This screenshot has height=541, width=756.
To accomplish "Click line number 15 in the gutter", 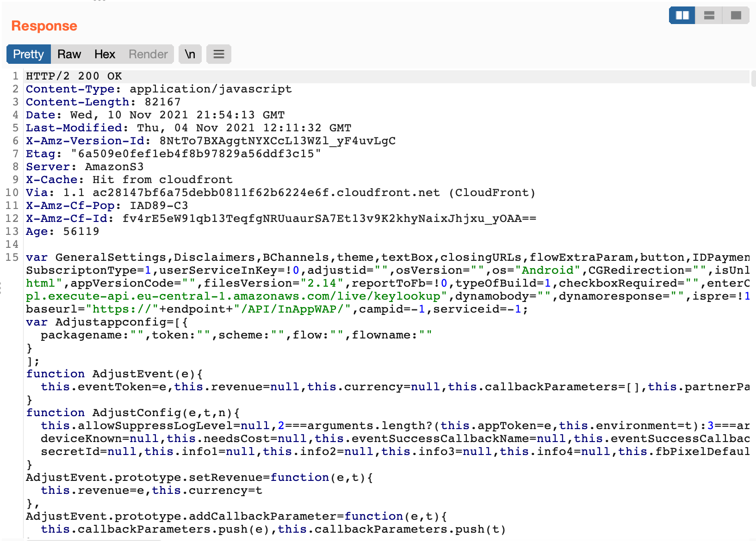I will coord(12,257).
